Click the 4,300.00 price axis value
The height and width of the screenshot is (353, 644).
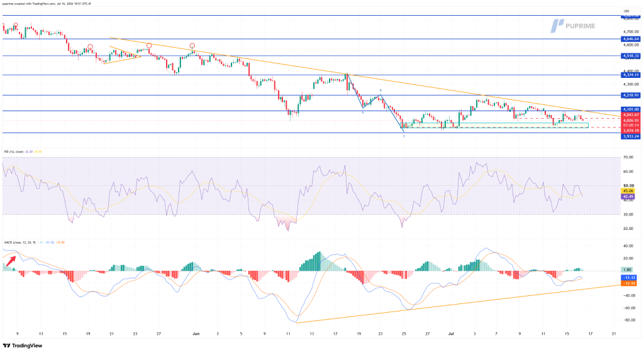[x=630, y=84]
